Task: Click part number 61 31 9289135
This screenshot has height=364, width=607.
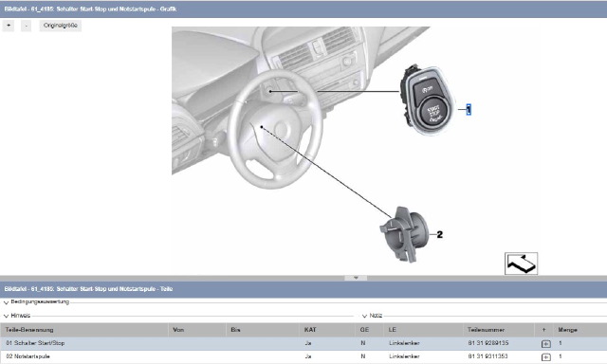Action: pos(488,343)
